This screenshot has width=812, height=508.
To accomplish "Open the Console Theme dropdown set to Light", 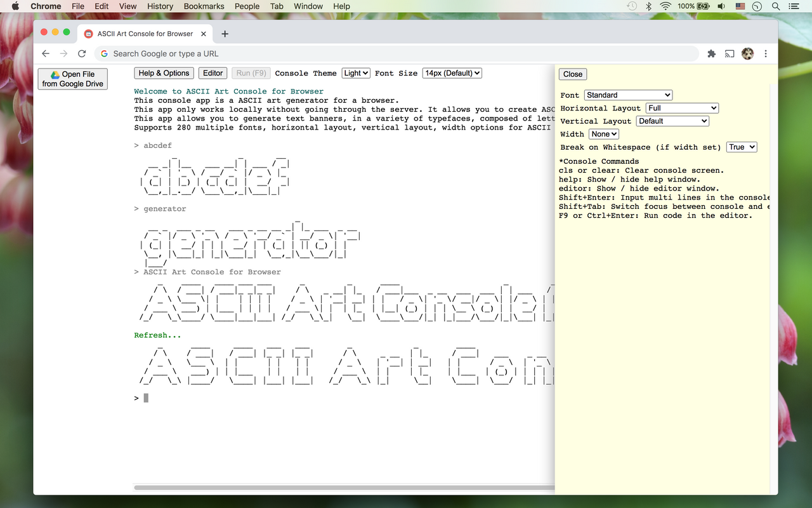I will pyautogui.click(x=355, y=73).
